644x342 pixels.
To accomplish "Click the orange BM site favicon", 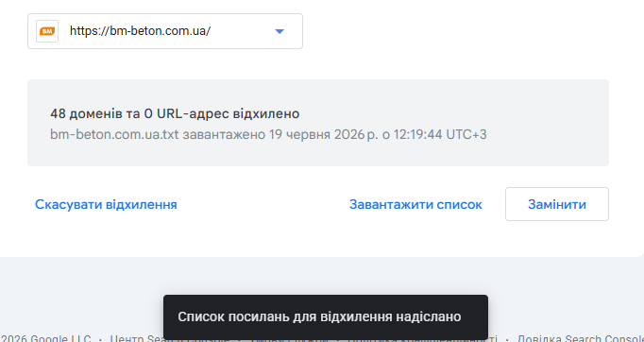I will pyautogui.click(x=47, y=31).
